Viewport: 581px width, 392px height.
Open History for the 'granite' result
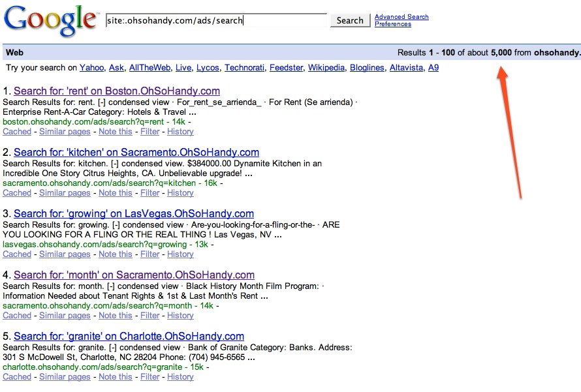(x=180, y=377)
